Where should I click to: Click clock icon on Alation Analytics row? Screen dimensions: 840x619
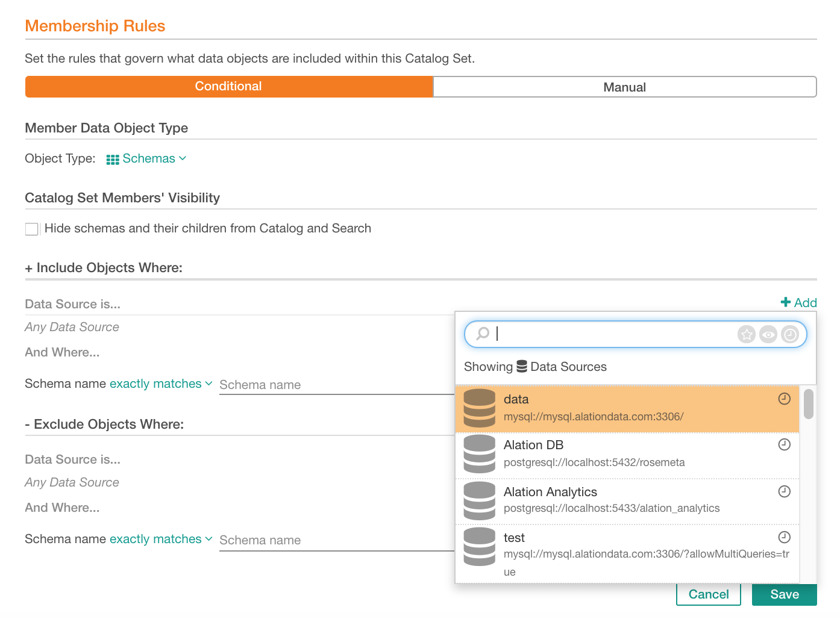tap(784, 491)
